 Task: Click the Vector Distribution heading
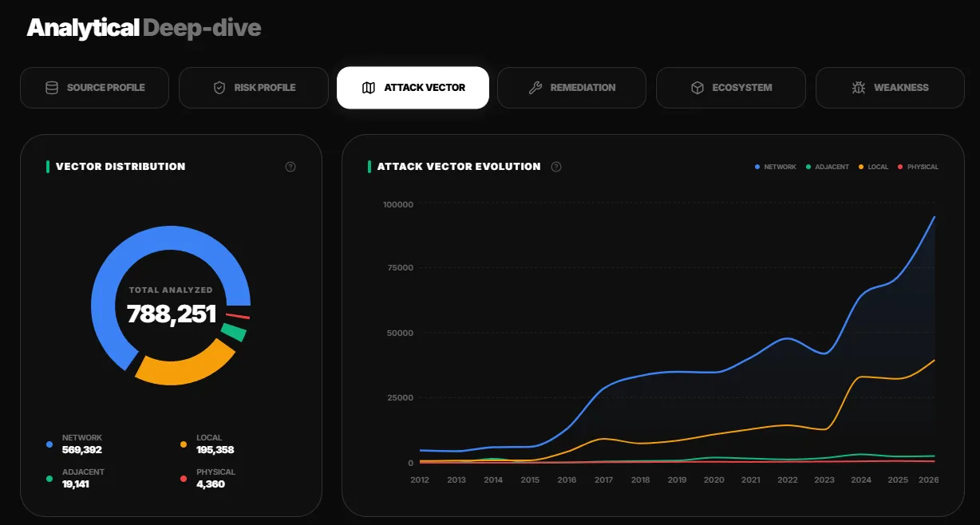coord(121,167)
